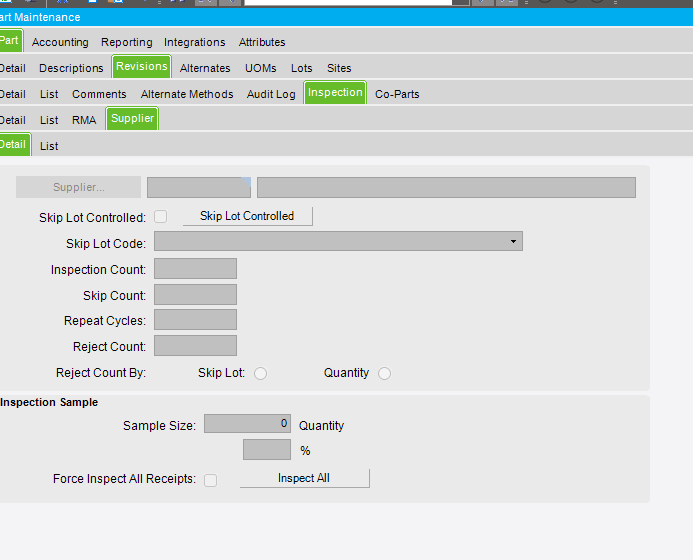Select the Supplier tab
The width and height of the screenshot is (693, 560).
click(x=132, y=119)
